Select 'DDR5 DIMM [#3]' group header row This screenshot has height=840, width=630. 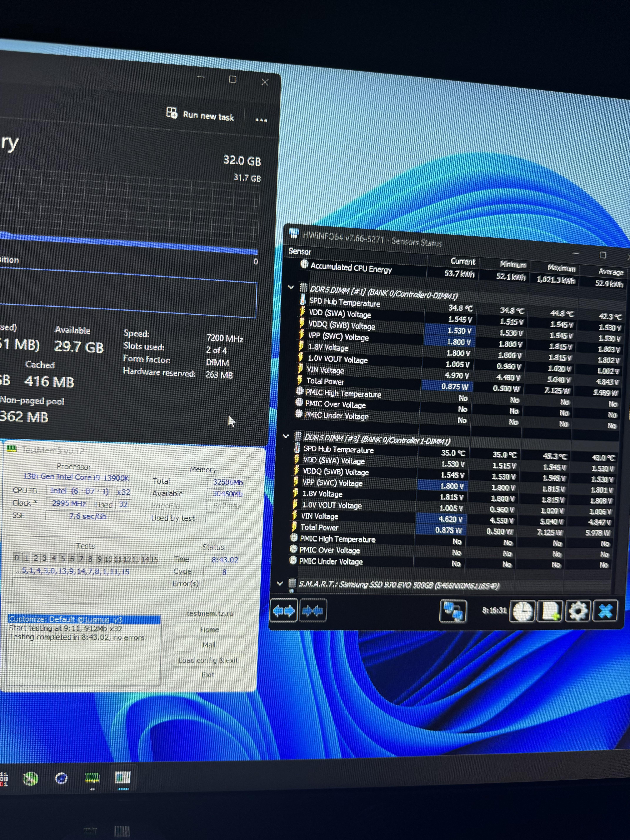[x=377, y=439]
